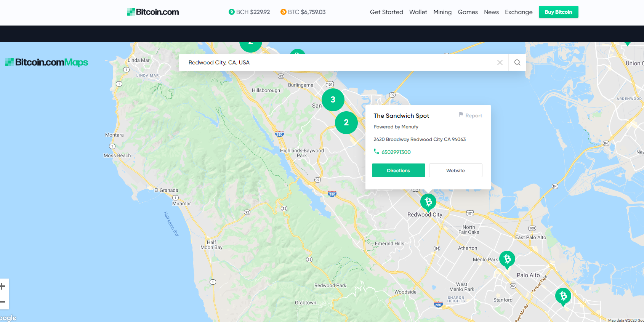Screen dimensions: 644x322
Task: Select the Bitcoin pin near Menlo Park
Action: tap(507, 260)
